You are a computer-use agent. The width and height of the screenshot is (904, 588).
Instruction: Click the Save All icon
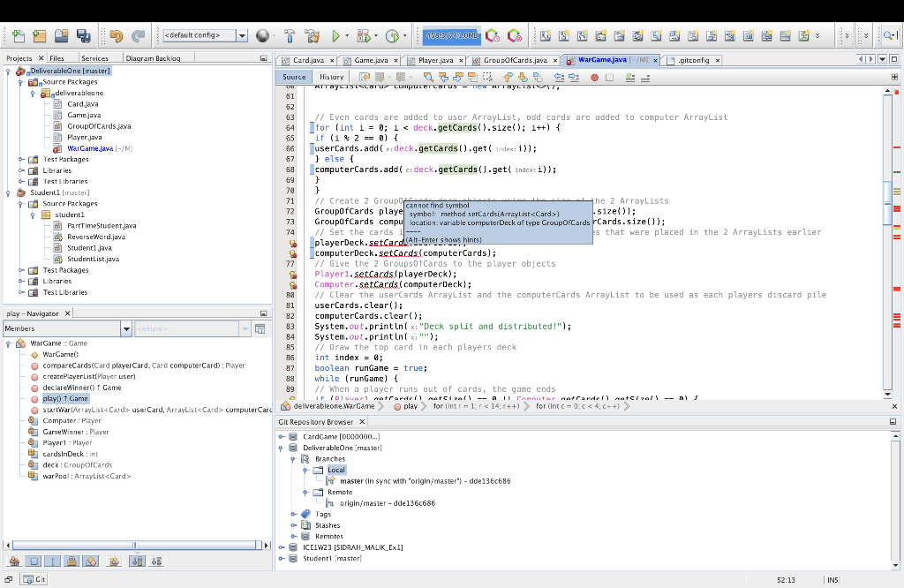[83, 34]
